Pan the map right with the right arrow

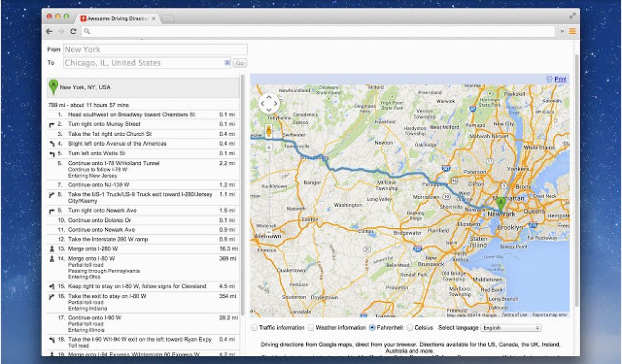coord(276,103)
